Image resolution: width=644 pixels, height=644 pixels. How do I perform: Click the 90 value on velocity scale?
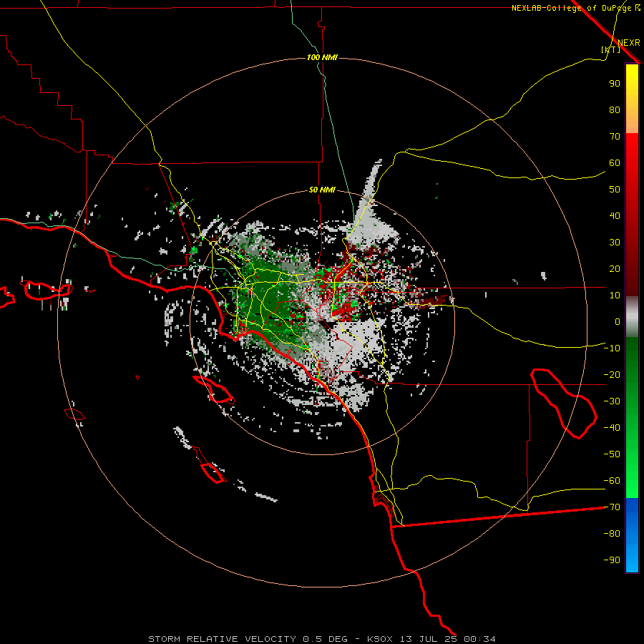(x=615, y=84)
